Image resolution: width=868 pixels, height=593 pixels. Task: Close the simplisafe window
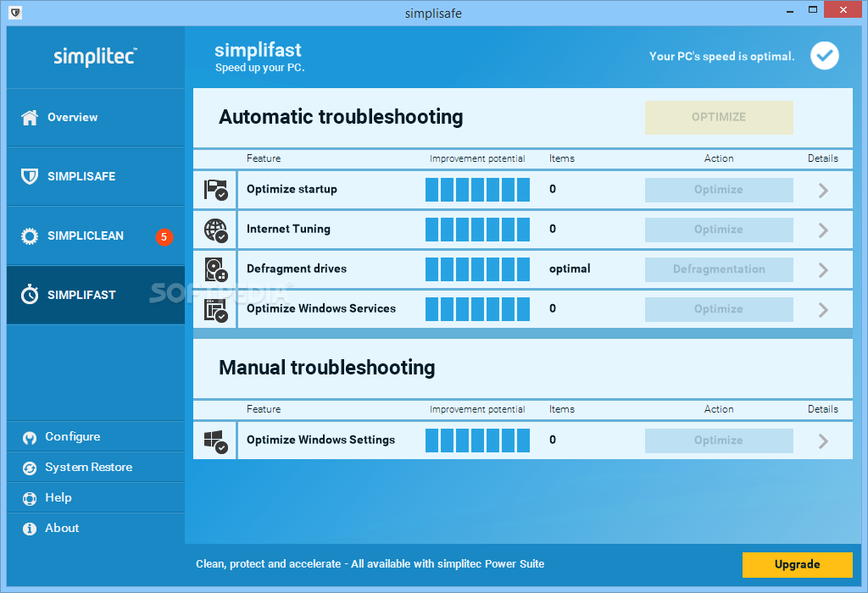843,10
